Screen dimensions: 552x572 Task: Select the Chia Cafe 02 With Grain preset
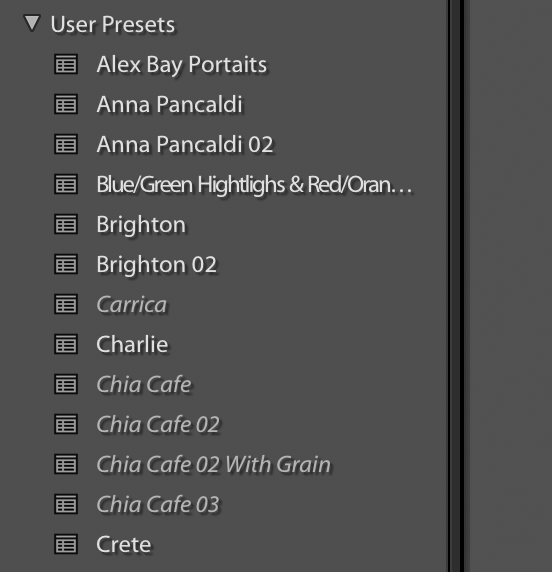pos(213,464)
